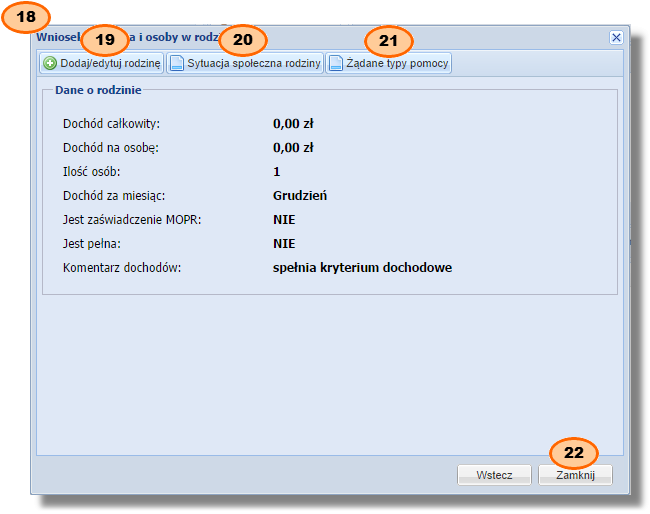650x514 pixels.
Task: Click NIE next to Jest pełna
Action: pyautogui.click(x=284, y=244)
